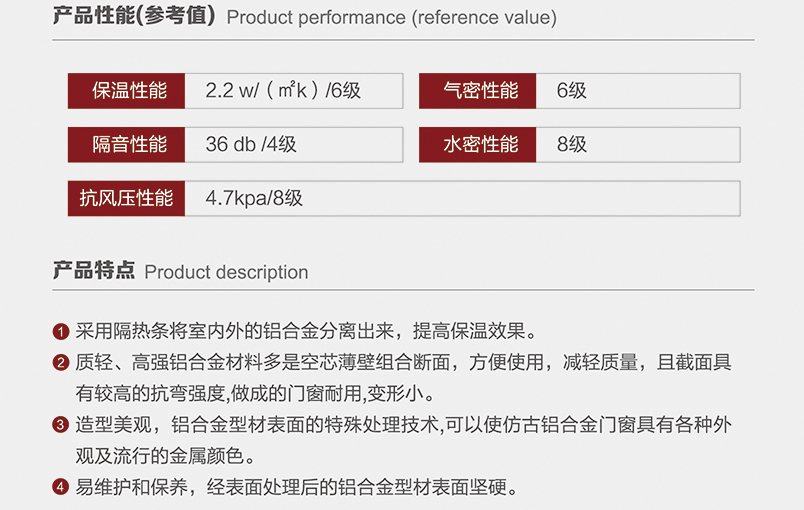
Task: Click the Product performance (reference value) text
Action: (392, 17)
